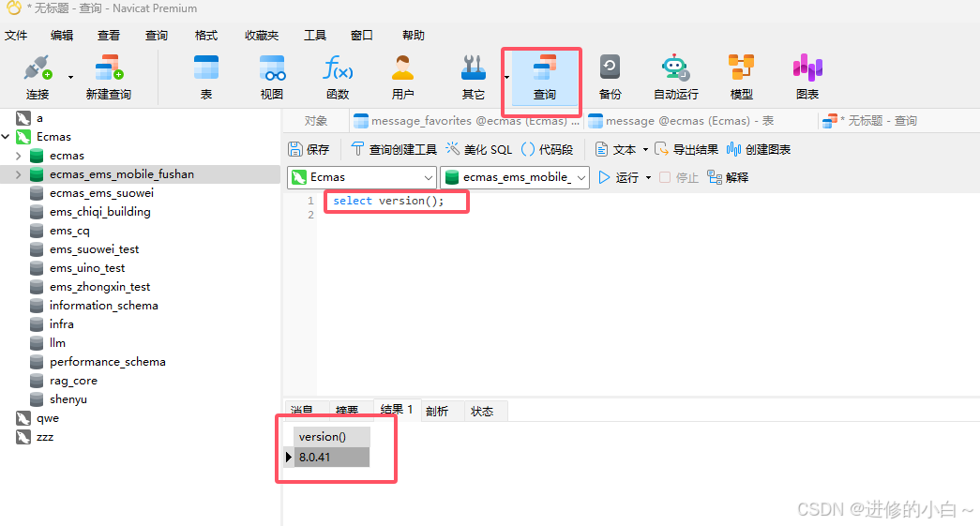Screen dimensions: 980x526
Task: Expand the 其它 dropdown arrow
Action: click(x=506, y=78)
